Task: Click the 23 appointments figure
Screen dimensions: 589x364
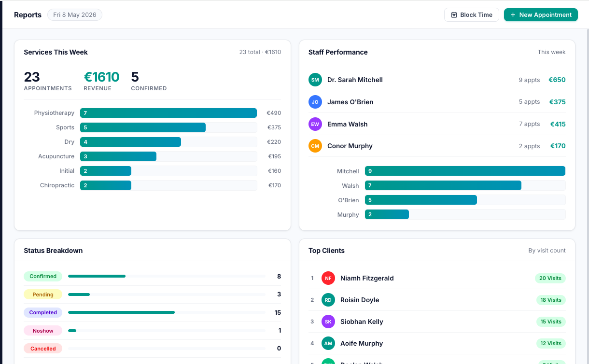Action: (32, 77)
